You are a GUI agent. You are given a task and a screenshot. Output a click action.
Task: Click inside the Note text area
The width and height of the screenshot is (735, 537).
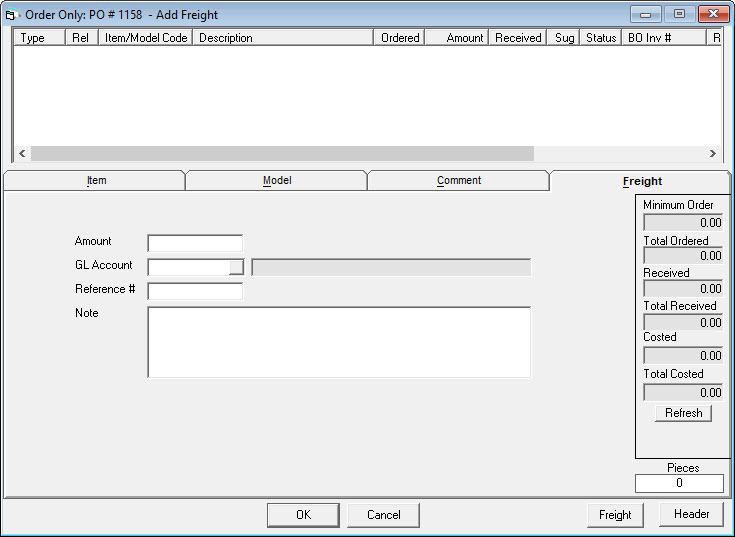click(x=339, y=342)
